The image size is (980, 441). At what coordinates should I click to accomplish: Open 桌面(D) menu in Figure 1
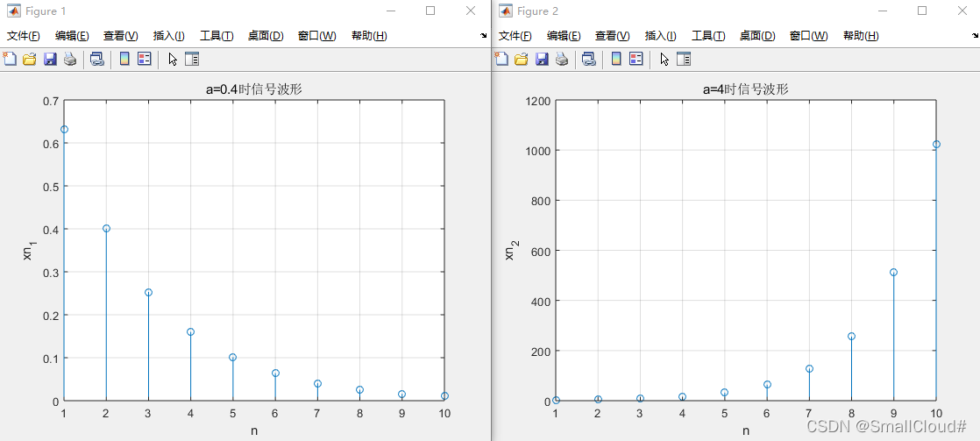266,36
